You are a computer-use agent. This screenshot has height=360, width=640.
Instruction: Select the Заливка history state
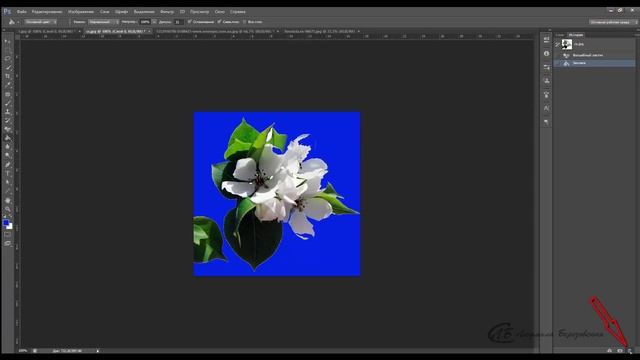pos(595,63)
